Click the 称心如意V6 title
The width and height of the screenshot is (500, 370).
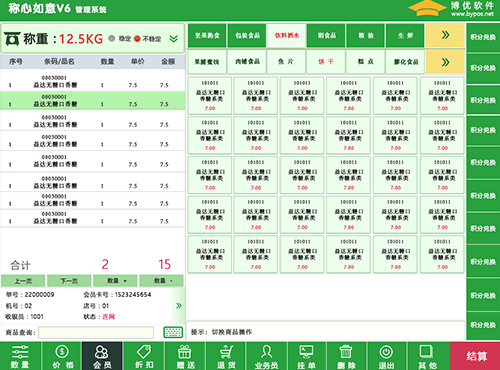click(x=39, y=8)
